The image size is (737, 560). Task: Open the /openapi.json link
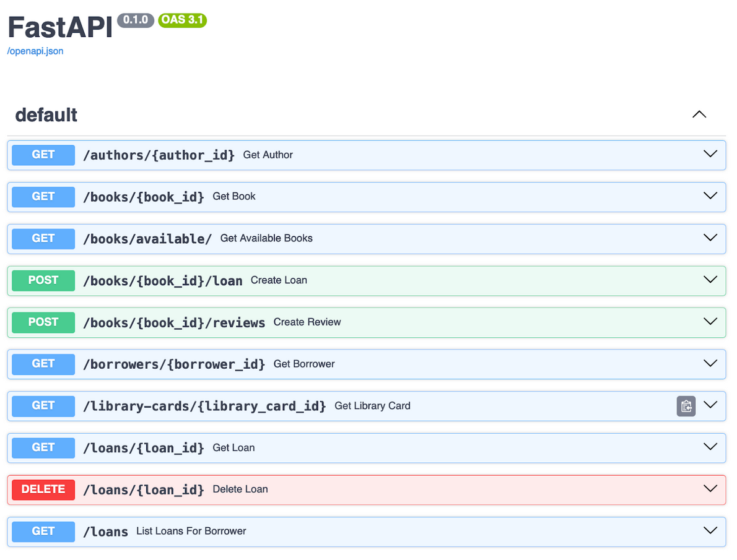pyautogui.click(x=35, y=51)
